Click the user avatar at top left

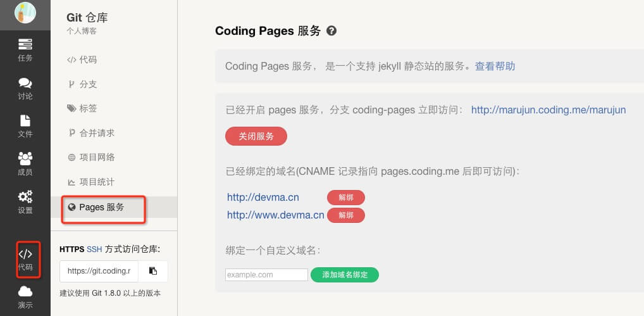click(25, 13)
